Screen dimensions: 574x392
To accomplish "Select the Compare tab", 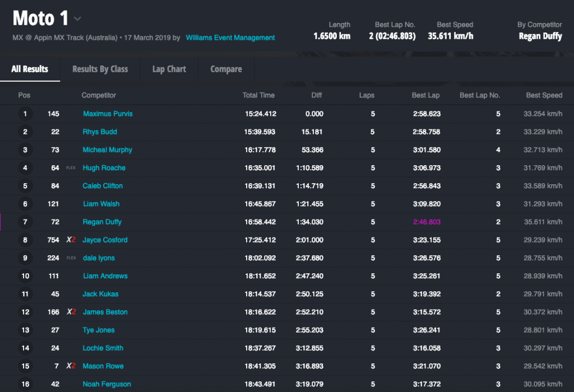I will click(x=226, y=69).
